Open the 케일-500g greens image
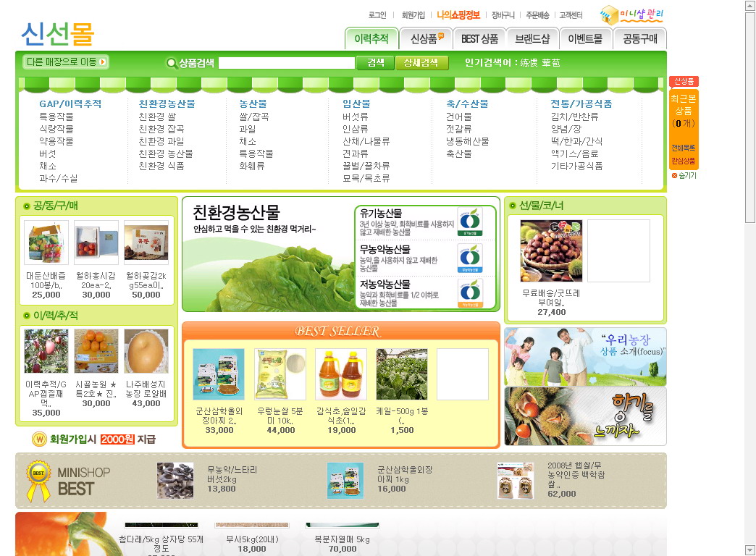The height and width of the screenshot is (556, 756). coord(402,374)
